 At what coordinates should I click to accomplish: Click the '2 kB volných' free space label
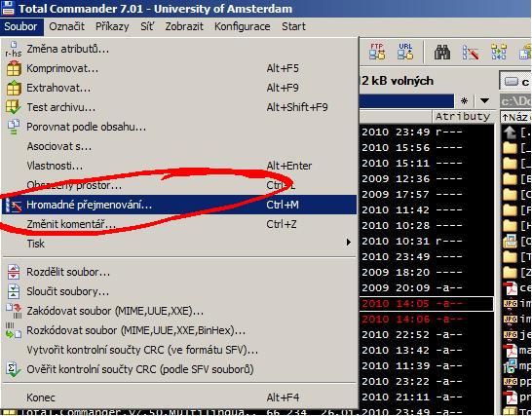pos(398,81)
